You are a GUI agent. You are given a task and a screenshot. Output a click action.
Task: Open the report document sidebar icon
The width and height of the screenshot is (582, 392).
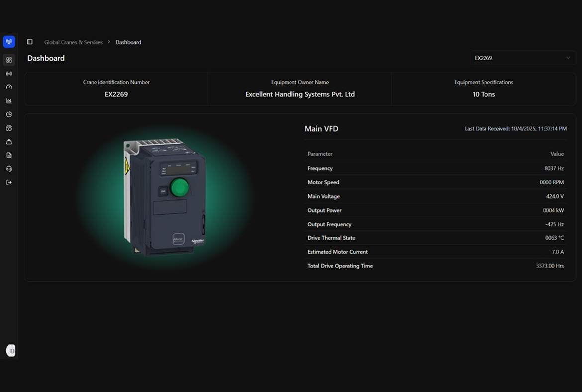click(x=9, y=156)
